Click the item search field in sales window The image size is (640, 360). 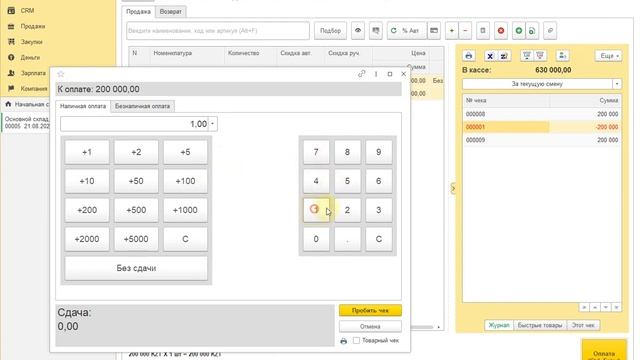tap(218, 31)
